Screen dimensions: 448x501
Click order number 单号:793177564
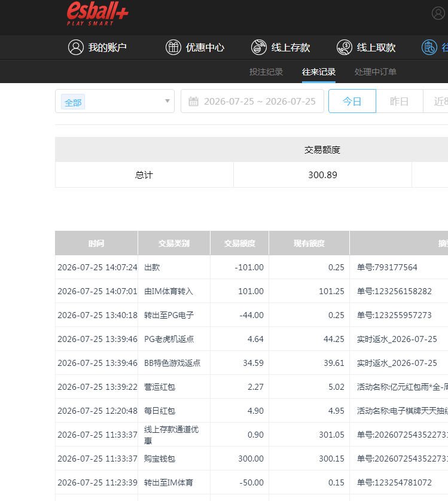click(x=387, y=267)
